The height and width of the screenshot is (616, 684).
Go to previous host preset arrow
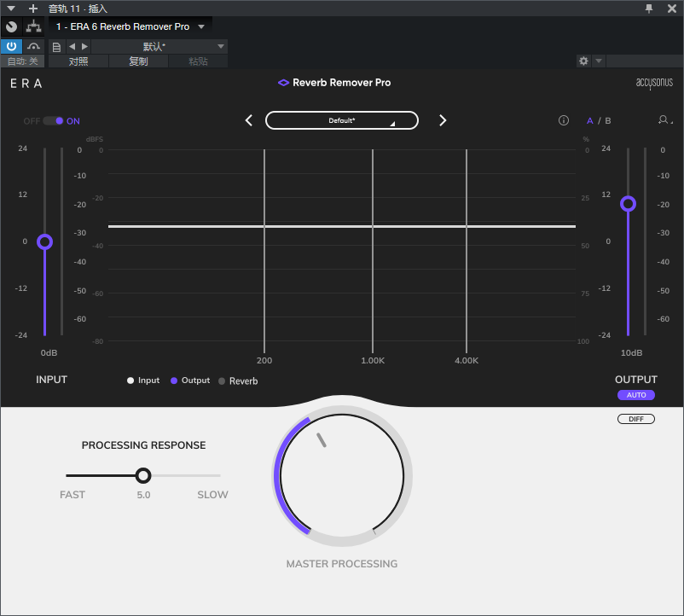(x=72, y=46)
